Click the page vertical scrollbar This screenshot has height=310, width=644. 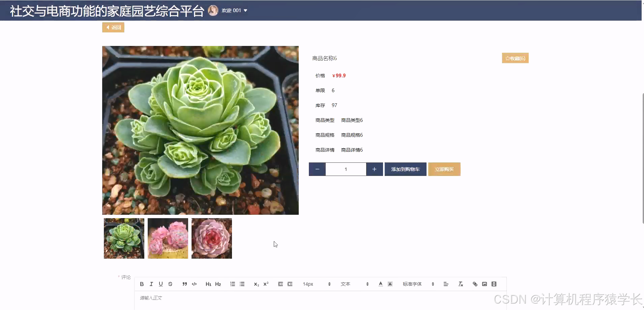(643, 158)
